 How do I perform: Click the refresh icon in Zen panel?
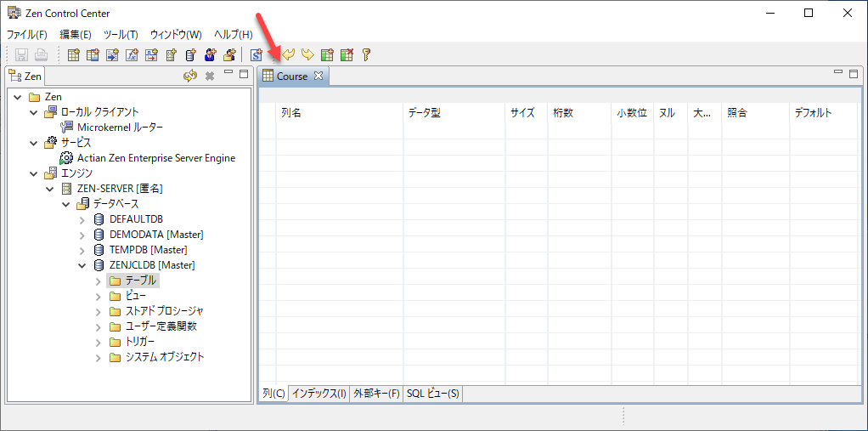[190, 76]
